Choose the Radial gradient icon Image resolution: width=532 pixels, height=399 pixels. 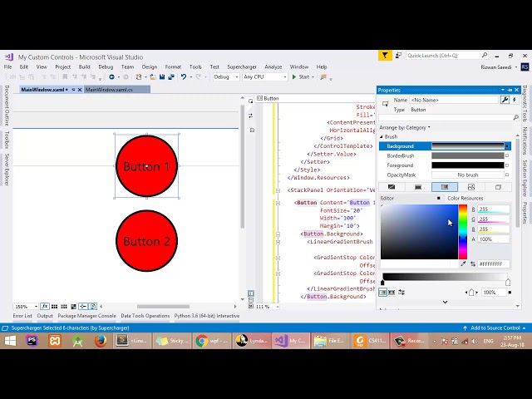click(x=392, y=292)
